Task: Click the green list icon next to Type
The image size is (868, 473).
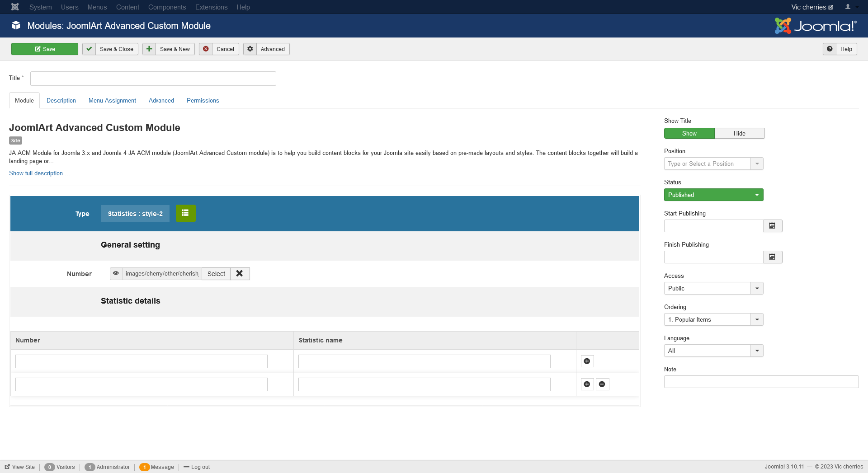Action: coord(185,213)
